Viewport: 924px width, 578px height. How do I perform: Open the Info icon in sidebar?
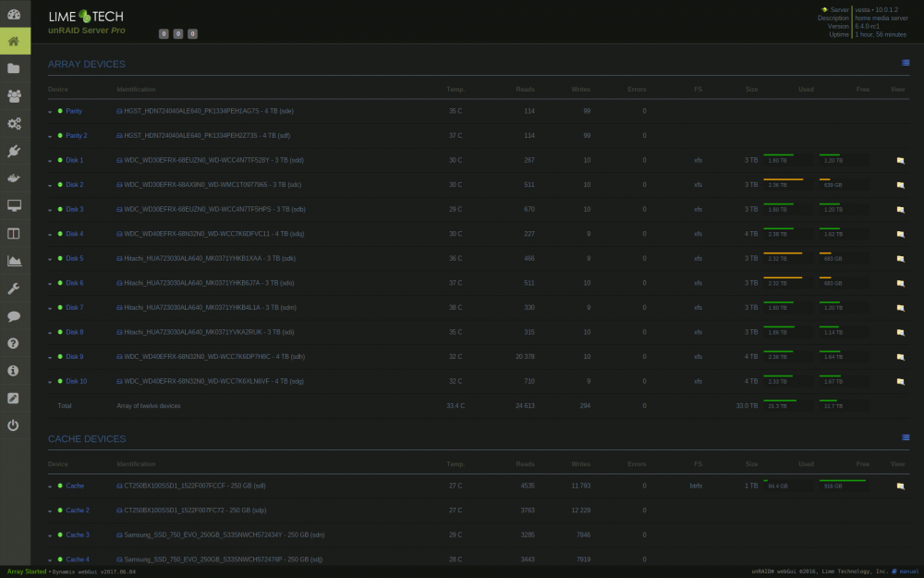[14, 371]
